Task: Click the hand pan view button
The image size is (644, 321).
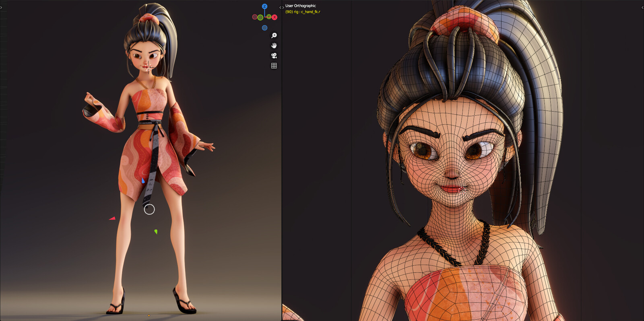Action: 274,45
